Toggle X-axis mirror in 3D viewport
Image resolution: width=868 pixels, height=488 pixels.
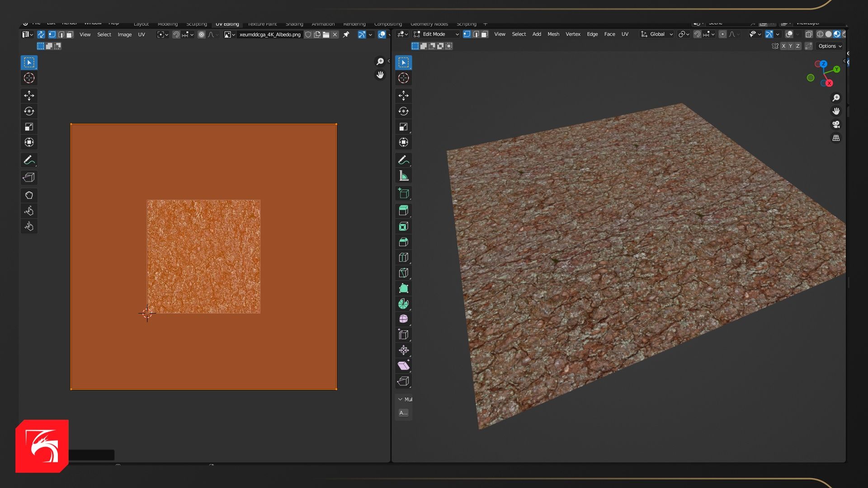pos(783,46)
